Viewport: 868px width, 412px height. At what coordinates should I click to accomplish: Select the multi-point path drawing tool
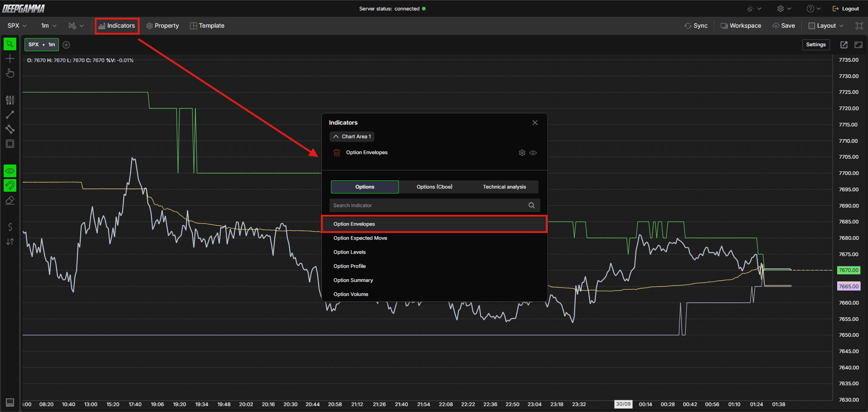pyautogui.click(x=10, y=129)
